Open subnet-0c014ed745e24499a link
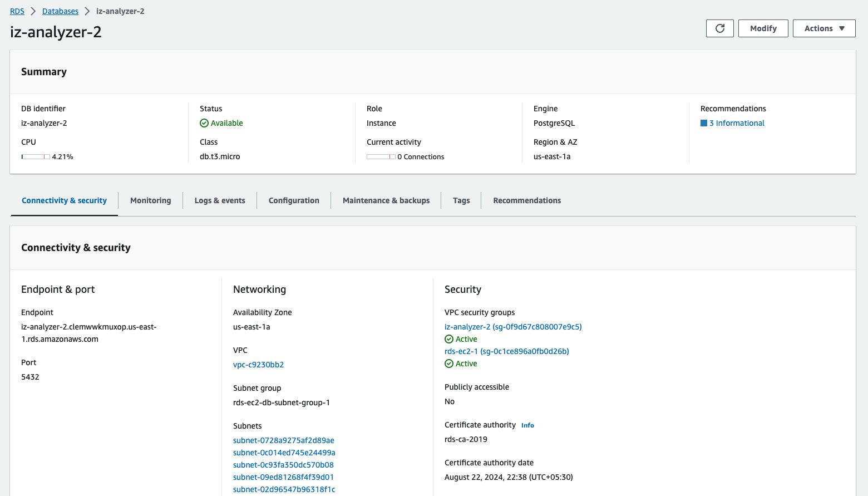 pyautogui.click(x=284, y=453)
